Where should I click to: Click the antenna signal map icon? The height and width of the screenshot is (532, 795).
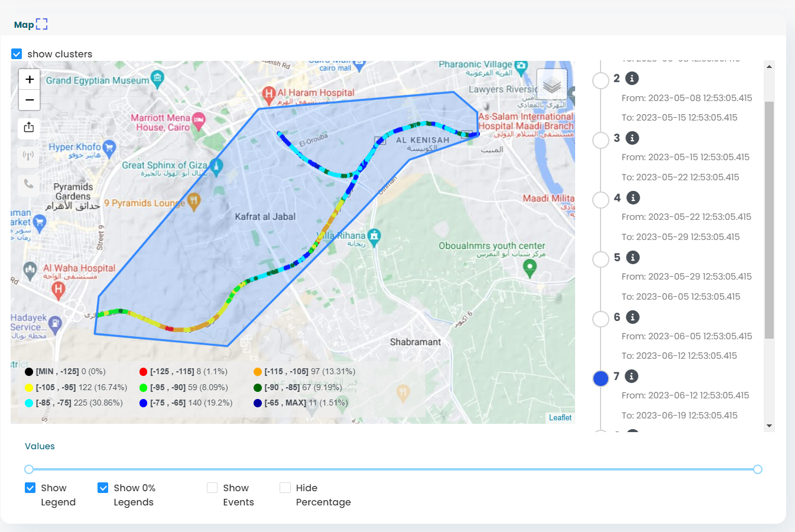[28, 156]
